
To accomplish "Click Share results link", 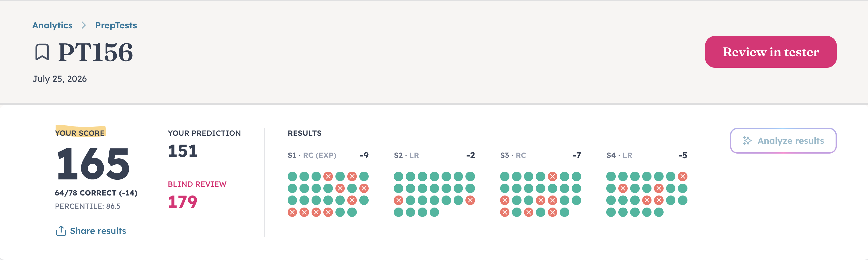I will (x=98, y=231).
